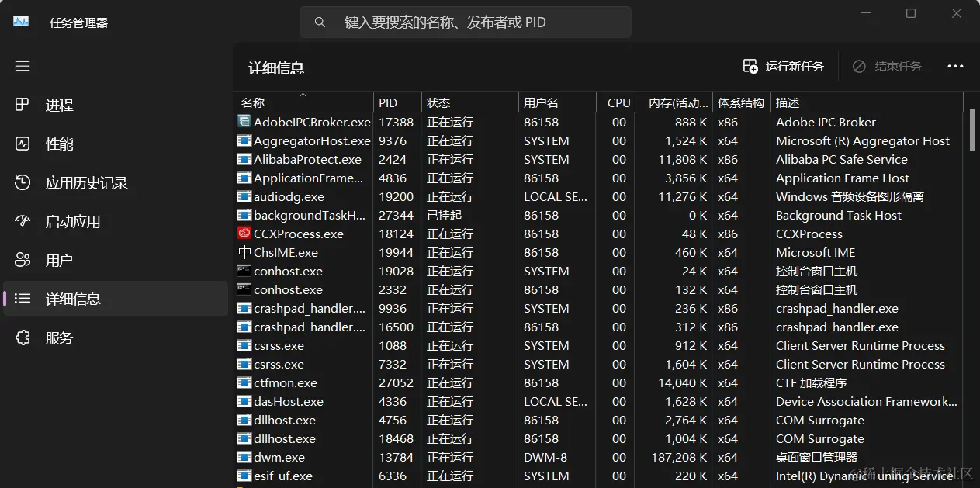Click 运行新任务 button
Screen dimensions: 980x488
pos(784,67)
